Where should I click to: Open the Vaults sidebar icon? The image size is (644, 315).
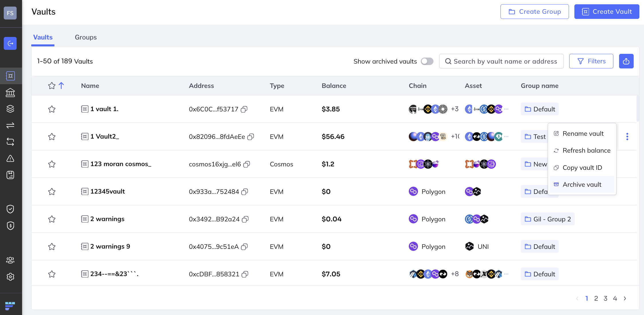point(10,76)
